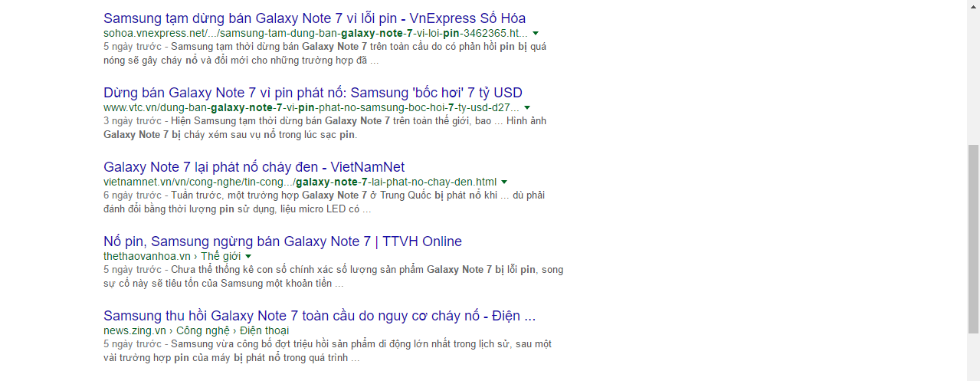Open "Samsung thu hồi Galaxy Note 7 toàn cầu" result
Screen dimensions: 980x381
coord(319,316)
